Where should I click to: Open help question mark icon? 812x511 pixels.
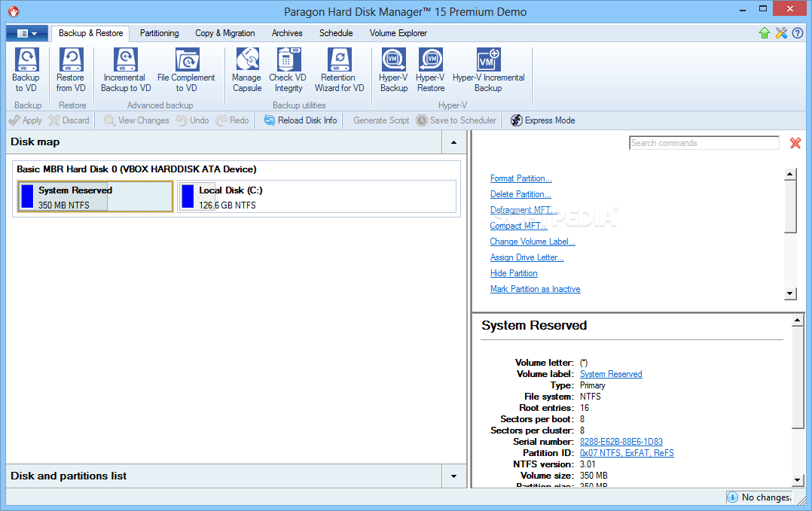coord(798,33)
